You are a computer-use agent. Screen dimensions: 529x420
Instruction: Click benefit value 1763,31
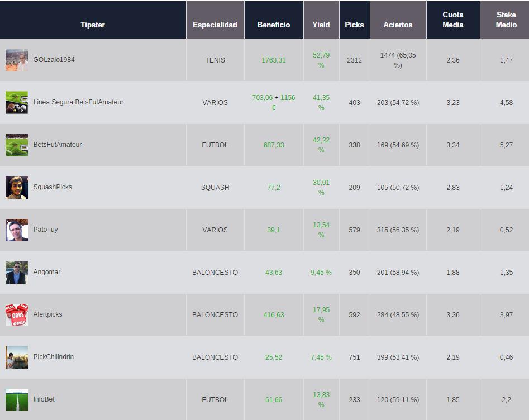click(x=274, y=60)
